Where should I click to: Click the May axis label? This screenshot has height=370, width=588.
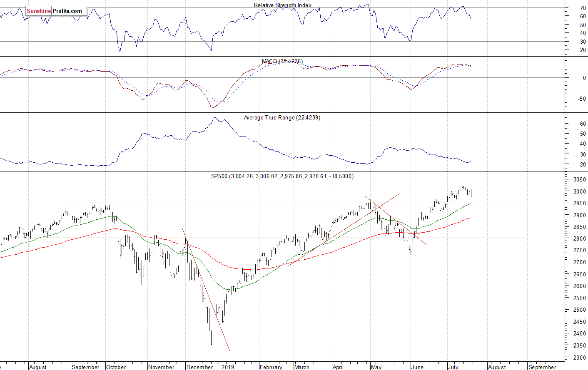tap(376, 367)
